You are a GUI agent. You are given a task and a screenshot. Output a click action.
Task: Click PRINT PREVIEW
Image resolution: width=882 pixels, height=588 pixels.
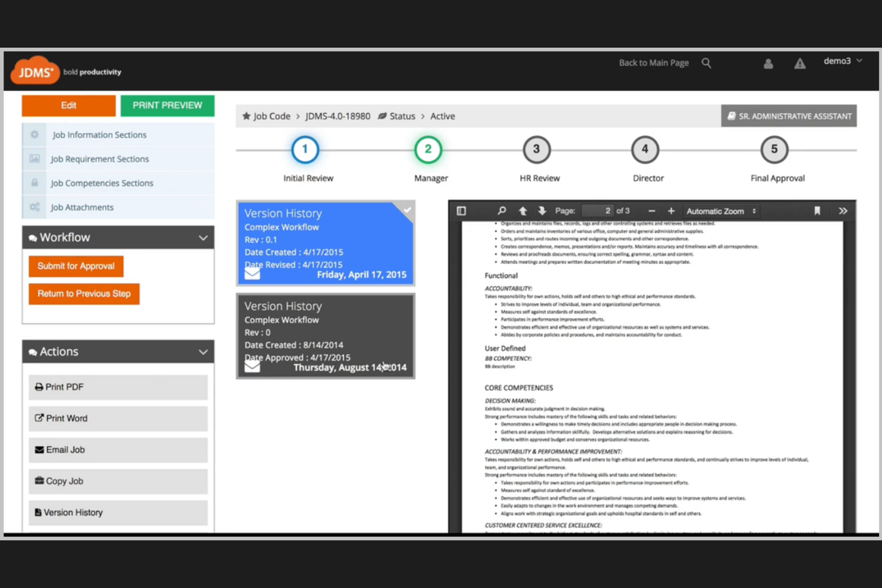point(167,105)
